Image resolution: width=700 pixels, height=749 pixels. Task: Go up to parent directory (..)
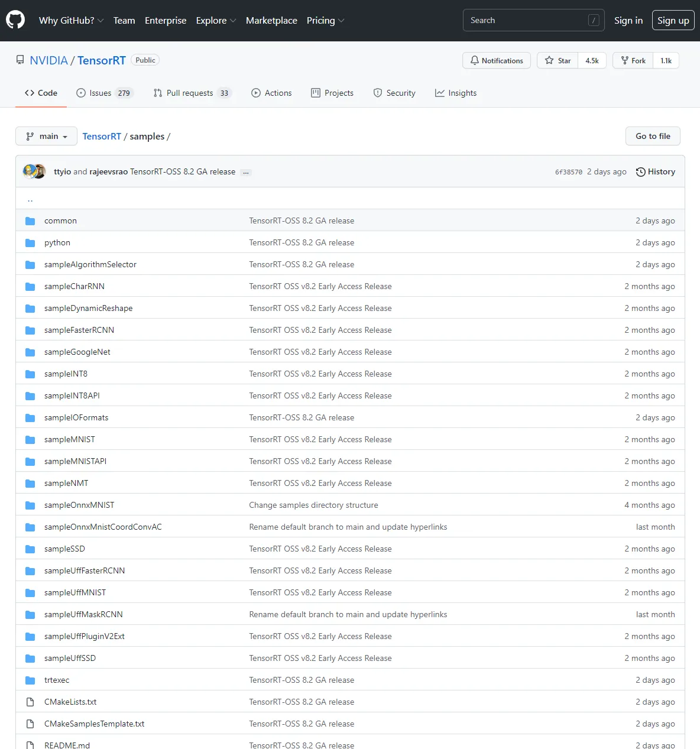[30, 199]
